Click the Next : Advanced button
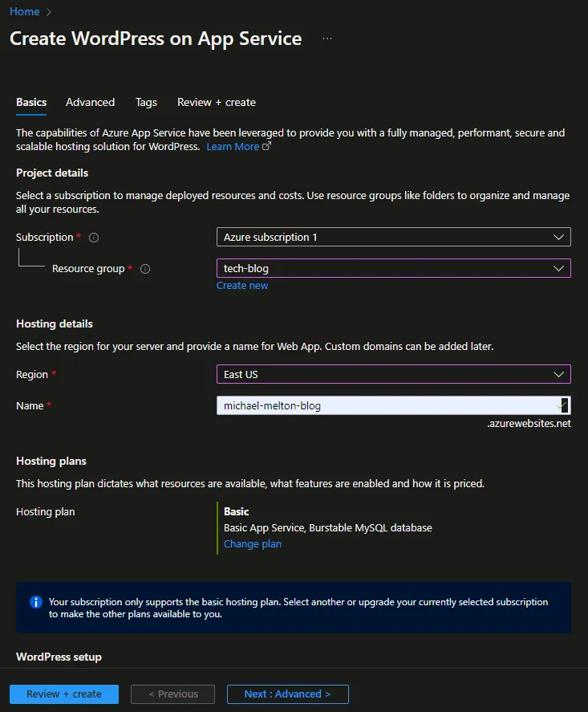Screen dimensions: 588x712 point(288,694)
